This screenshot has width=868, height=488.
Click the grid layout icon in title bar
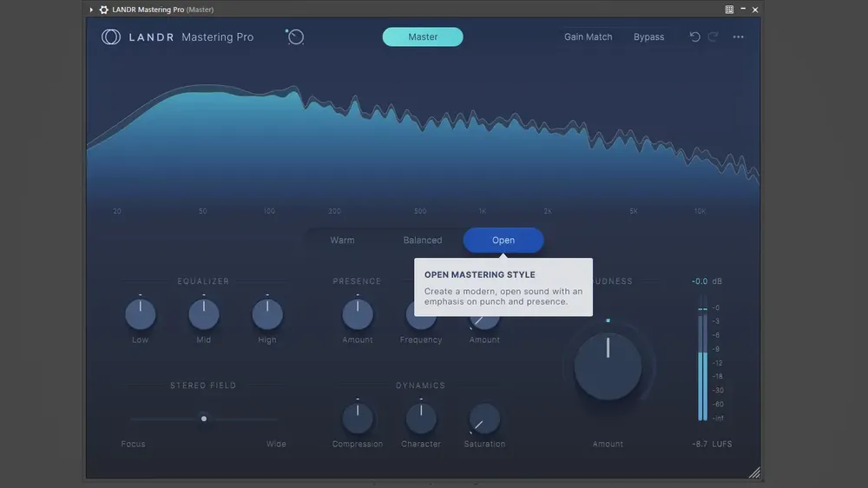(729, 10)
